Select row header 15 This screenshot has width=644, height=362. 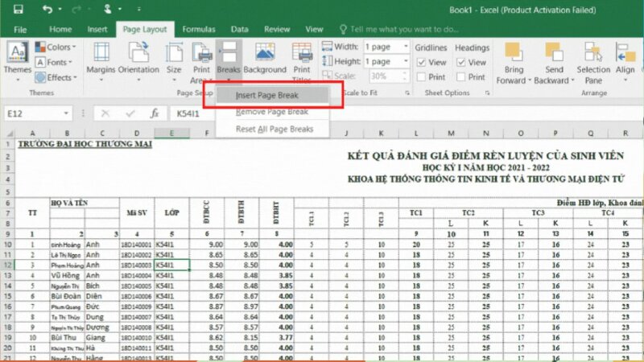(7, 296)
